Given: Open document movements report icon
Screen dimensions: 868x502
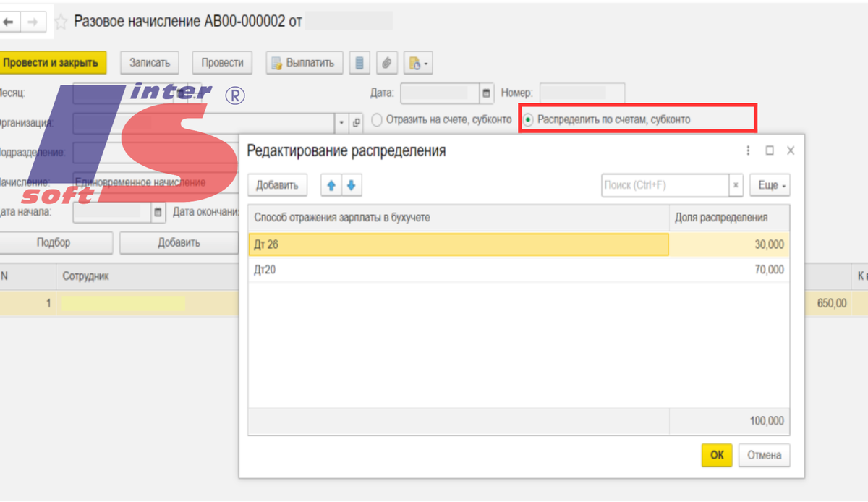Looking at the screenshot, I should click(359, 63).
